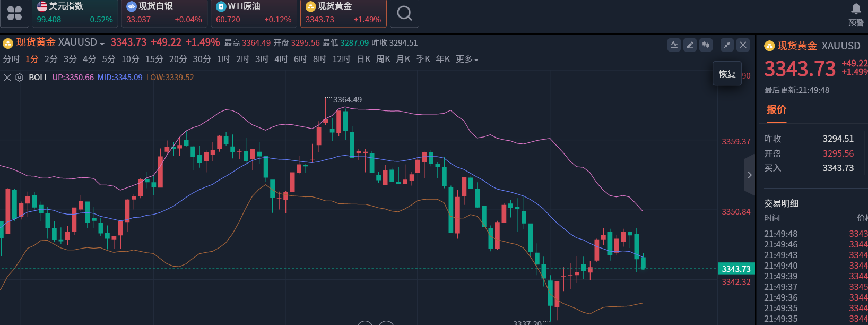Screen dimensions: 868x325
Task: Remove the BOLL indicator with X
Action: pyautogui.click(x=7, y=78)
